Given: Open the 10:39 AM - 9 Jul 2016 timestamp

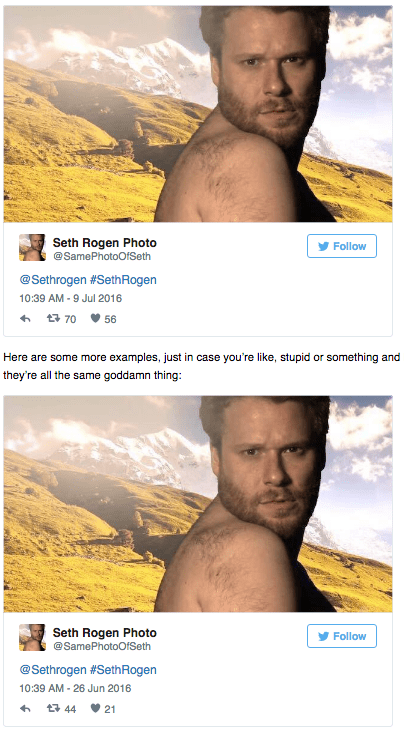Looking at the screenshot, I should tap(70, 298).
